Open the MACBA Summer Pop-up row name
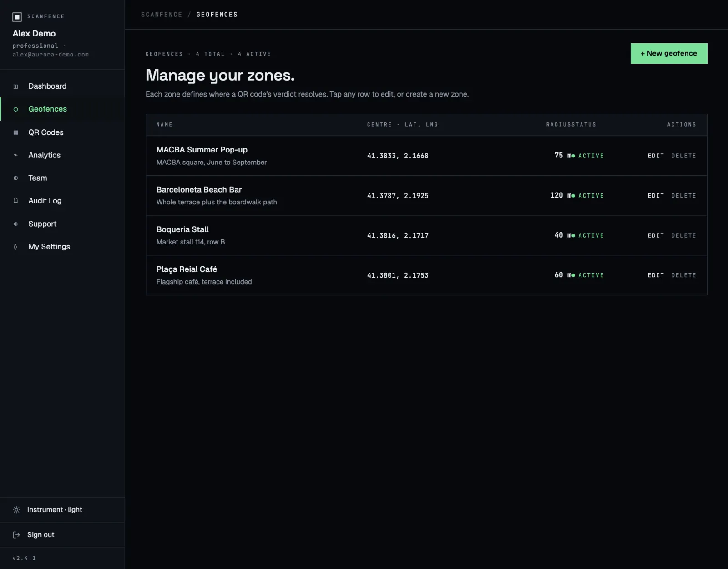Screen dimensions: 728x569 click(x=202, y=150)
